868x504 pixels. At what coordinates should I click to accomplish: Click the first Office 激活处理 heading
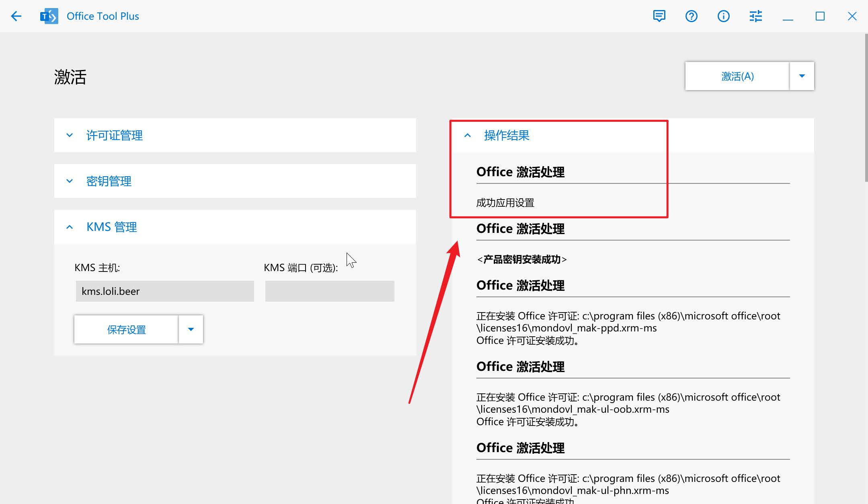(x=520, y=172)
